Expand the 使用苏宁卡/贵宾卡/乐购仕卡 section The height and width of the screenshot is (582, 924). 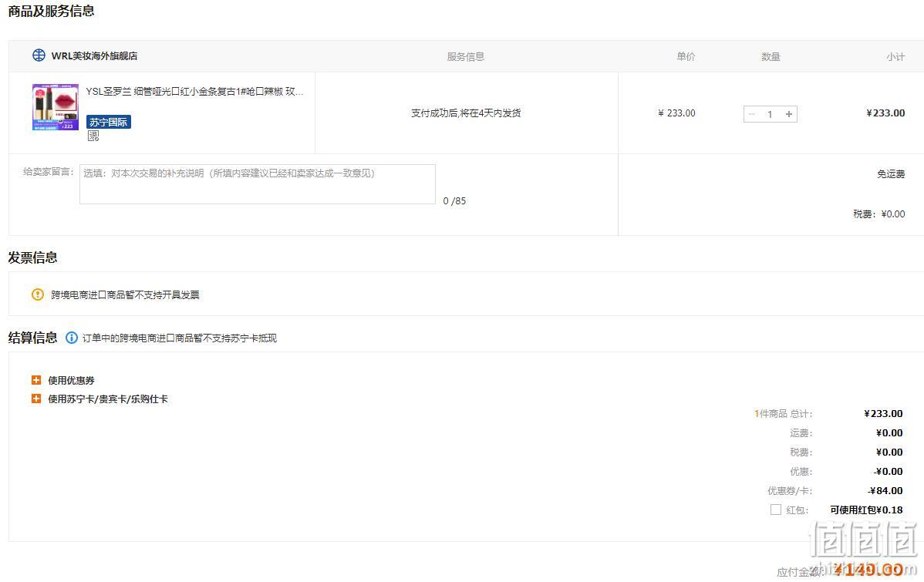36,399
